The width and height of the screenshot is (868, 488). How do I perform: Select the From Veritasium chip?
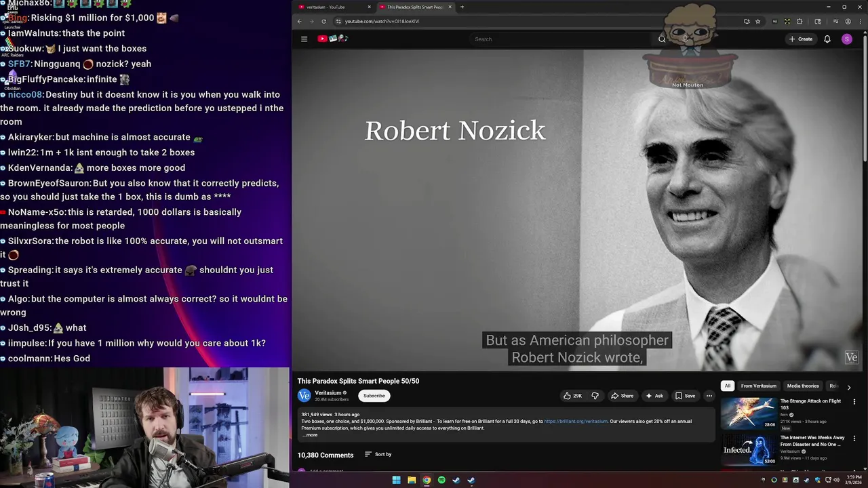click(x=758, y=386)
